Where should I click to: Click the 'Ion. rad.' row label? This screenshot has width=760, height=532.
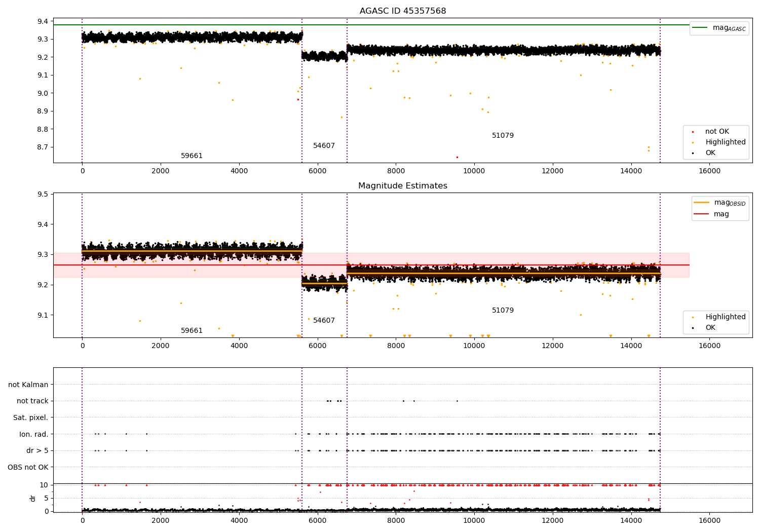(34, 434)
